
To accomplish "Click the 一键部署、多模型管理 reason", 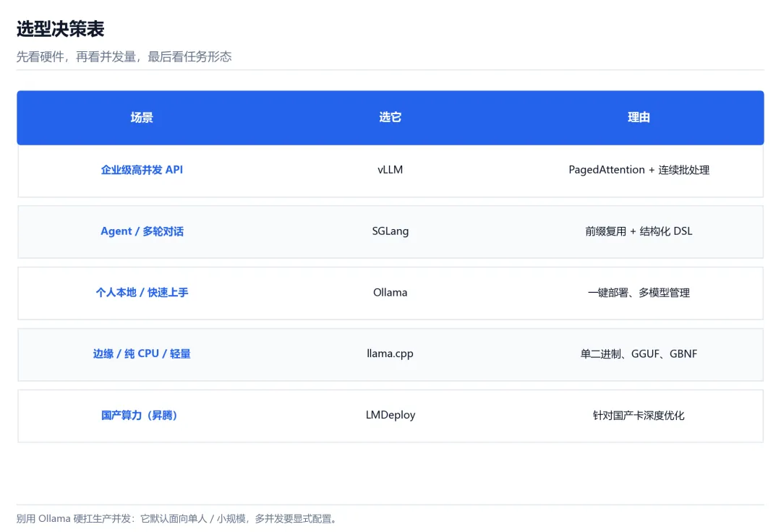I will (x=639, y=293).
